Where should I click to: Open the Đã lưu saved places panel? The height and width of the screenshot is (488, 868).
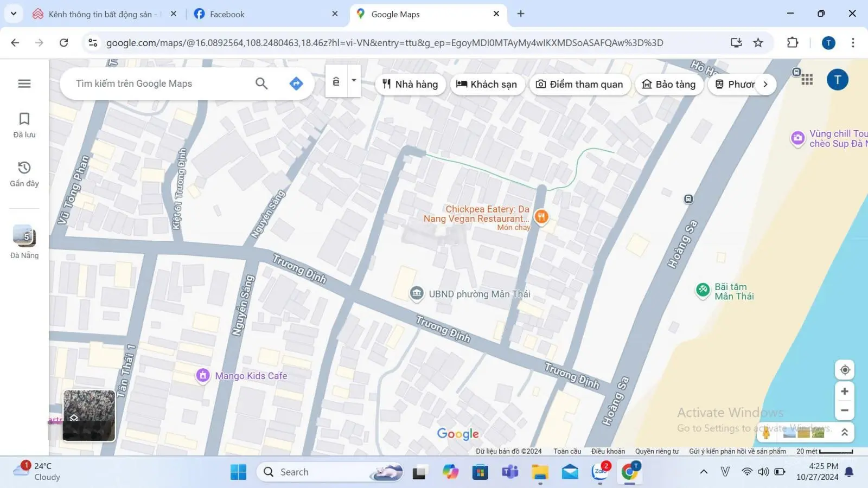pos(24,125)
